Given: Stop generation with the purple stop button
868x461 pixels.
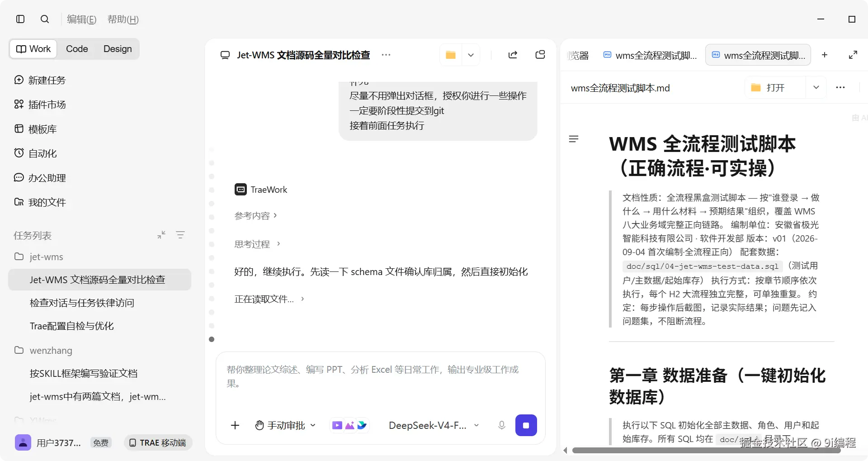Looking at the screenshot, I should tap(526, 425).
